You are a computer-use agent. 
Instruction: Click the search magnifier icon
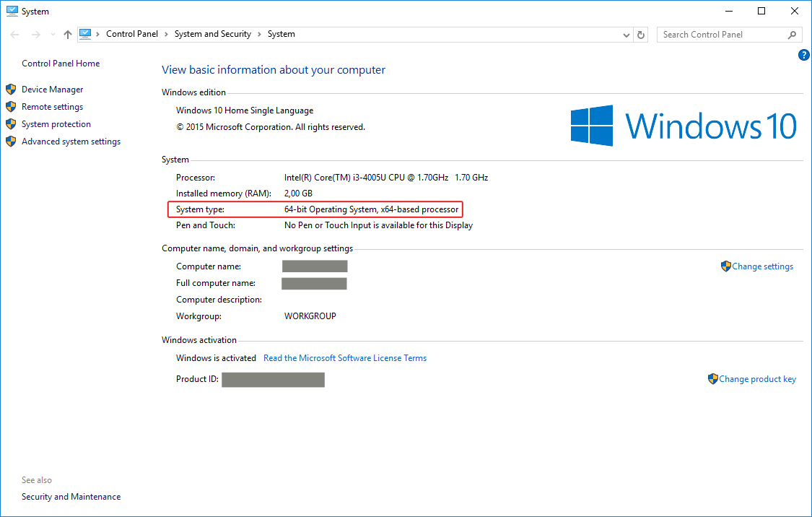792,35
